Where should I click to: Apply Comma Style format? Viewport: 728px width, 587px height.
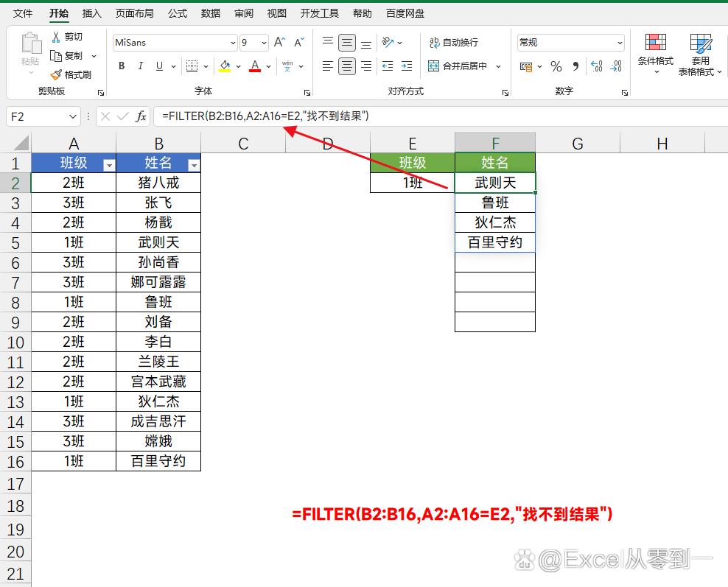[575, 67]
